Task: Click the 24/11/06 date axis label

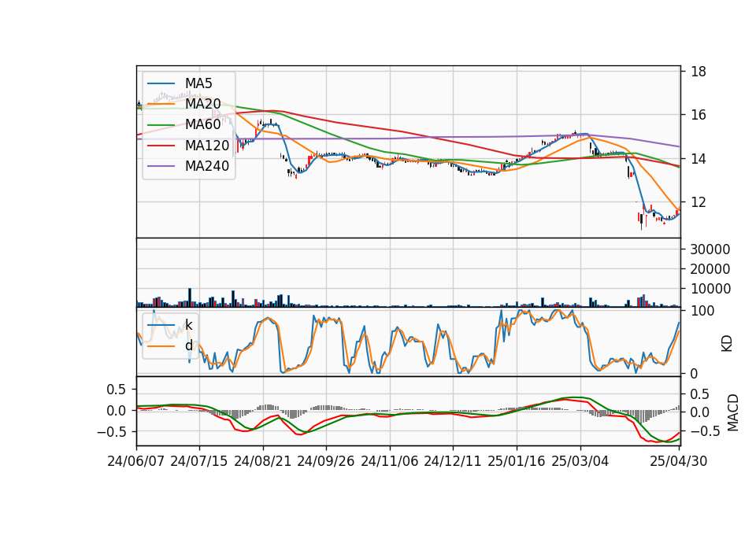Action: pyautogui.click(x=390, y=461)
